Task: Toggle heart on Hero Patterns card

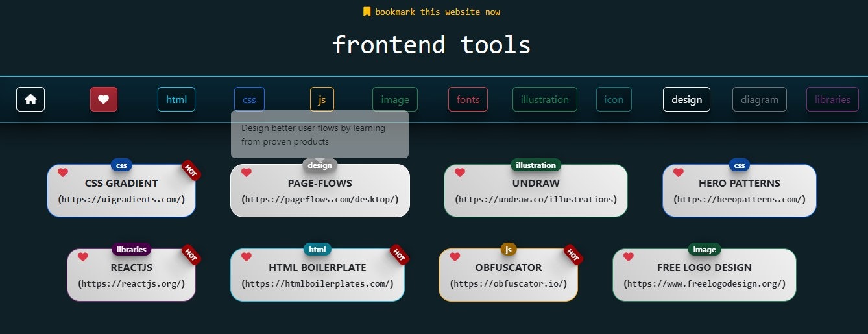Action: tap(679, 173)
